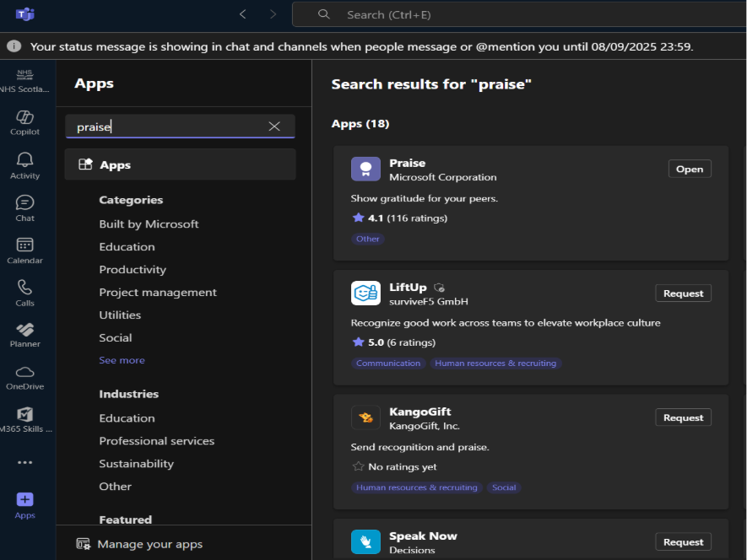The width and height of the screenshot is (747, 560).
Task: Request the Speak Now app
Action: coord(683,542)
